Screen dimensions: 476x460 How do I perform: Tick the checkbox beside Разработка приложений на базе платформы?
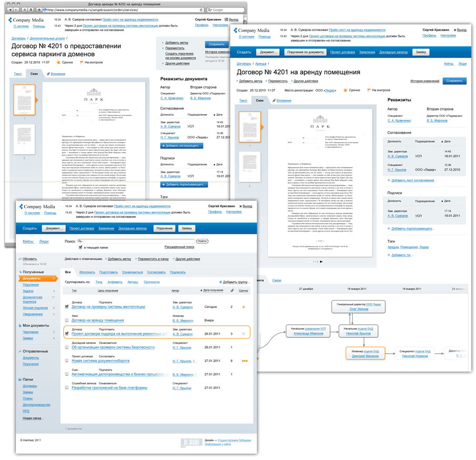66,388
